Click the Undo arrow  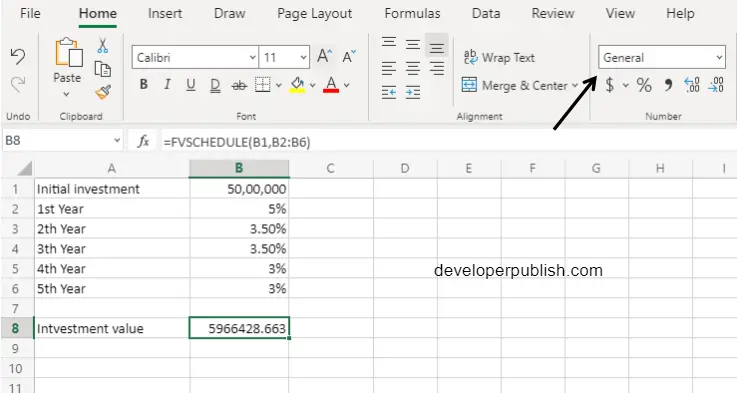pyautogui.click(x=18, y=56)
